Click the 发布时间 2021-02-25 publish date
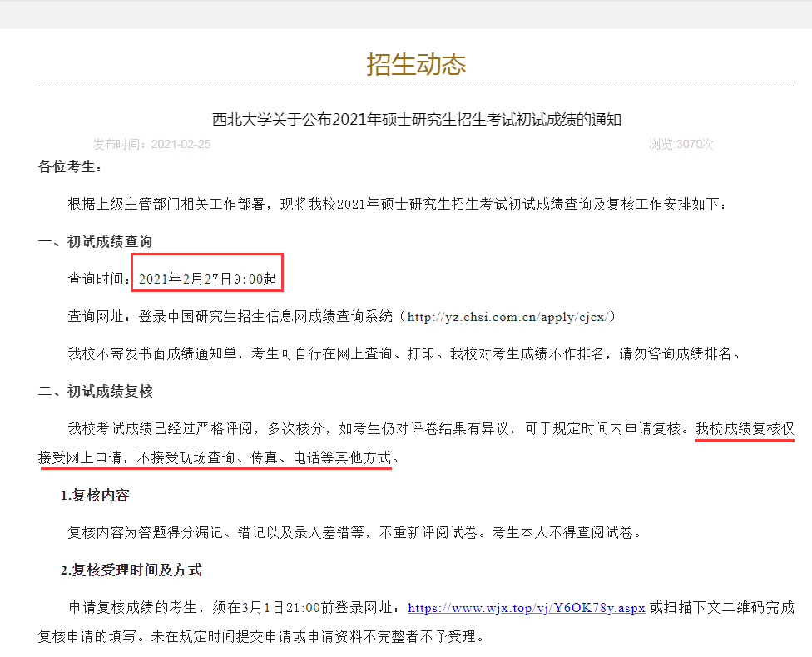This screenshot has width=812, height=657. click(152, 144)
